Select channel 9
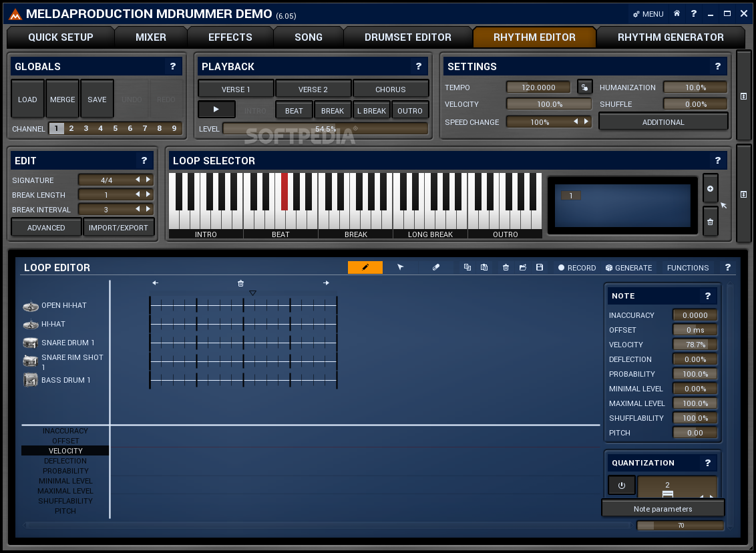 point(174,128)
